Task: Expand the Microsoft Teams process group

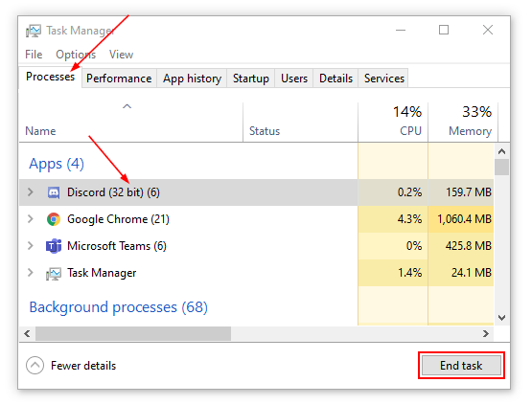Action: pyautogui.click(x=31, y=246)
